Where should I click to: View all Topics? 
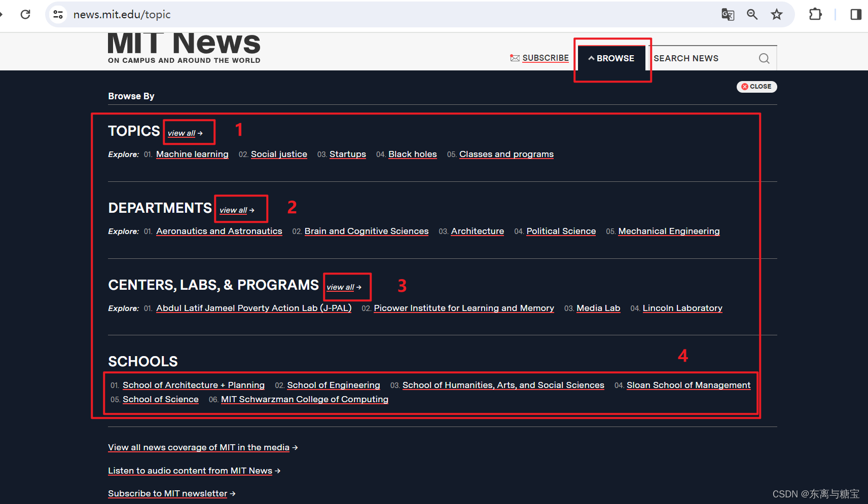click(185, 133)
